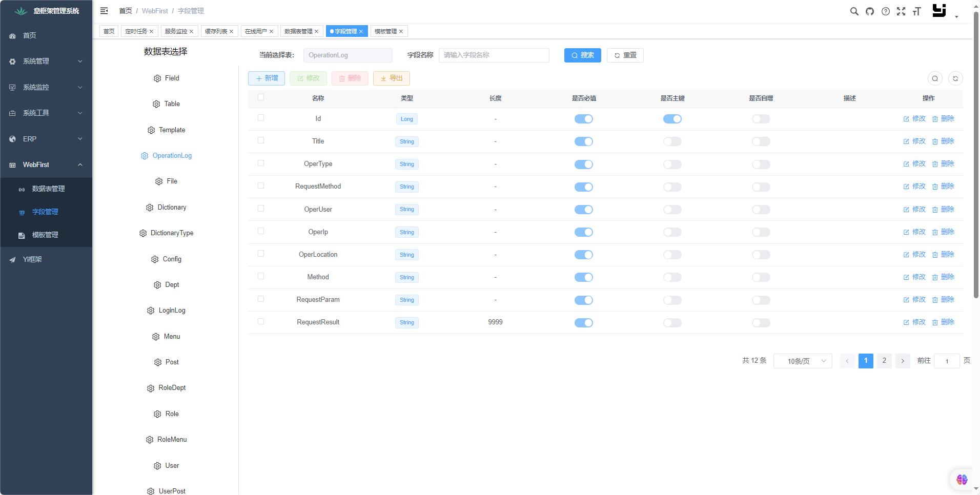Click 修改 link for RequestResult row
This screenshot has width=980, height=495.
[x=914, y=322]
